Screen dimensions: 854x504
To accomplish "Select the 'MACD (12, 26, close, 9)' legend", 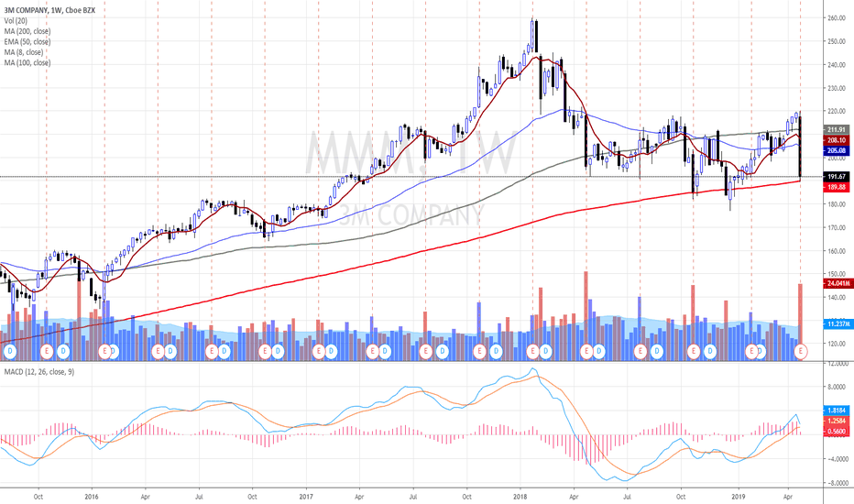I will click(39, 372).
